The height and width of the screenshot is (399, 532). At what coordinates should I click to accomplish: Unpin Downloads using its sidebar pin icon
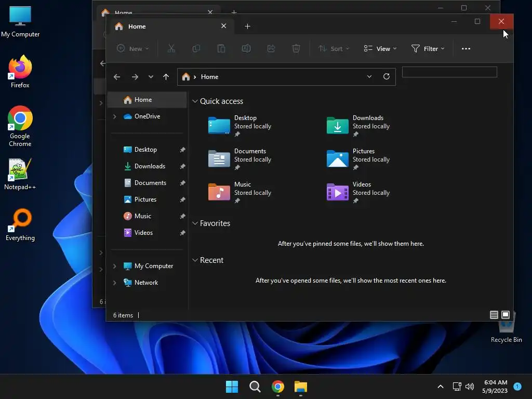click(182, 166)
